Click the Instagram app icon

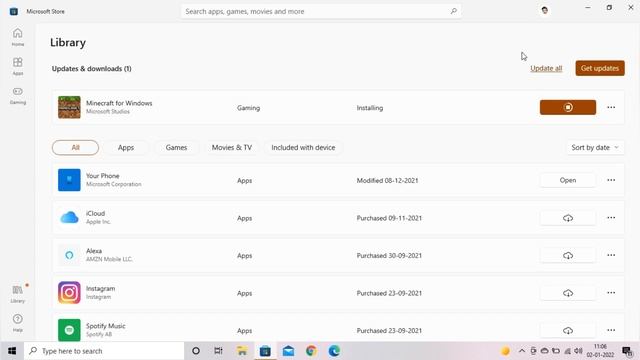[69, 293]
